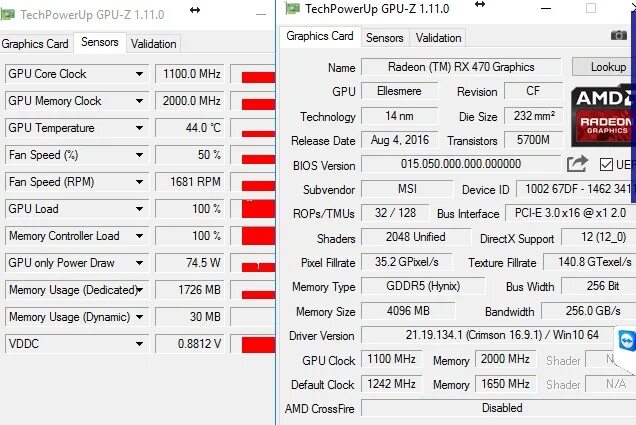Click the Transistors 5700M field

(x=534, y=140)
